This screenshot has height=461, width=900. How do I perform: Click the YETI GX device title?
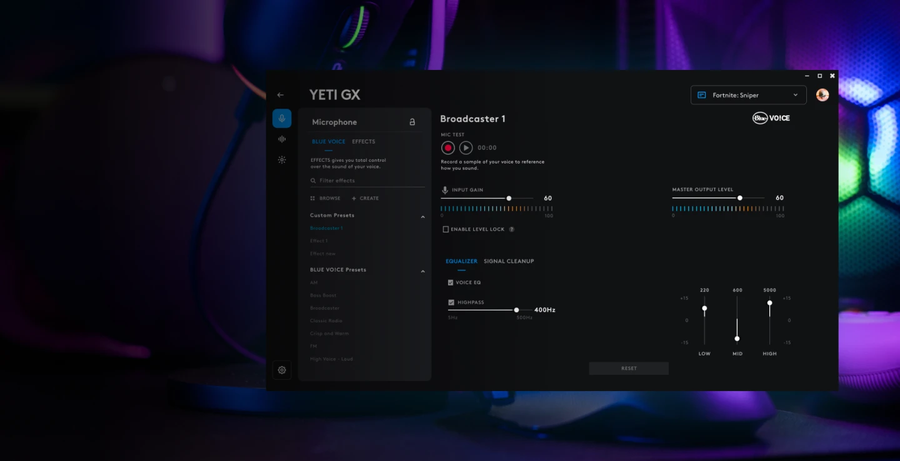pyautogui.click(x=335, y=95)
